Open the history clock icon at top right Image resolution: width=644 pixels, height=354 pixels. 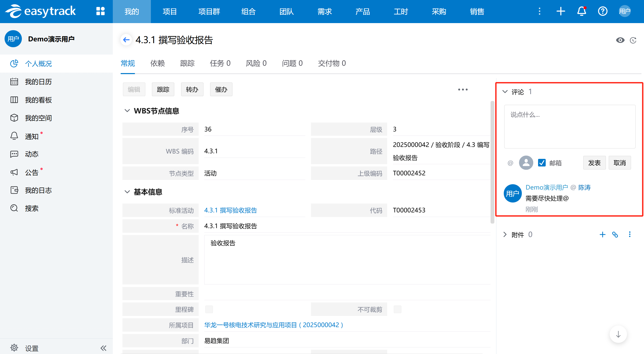[633, 40]
